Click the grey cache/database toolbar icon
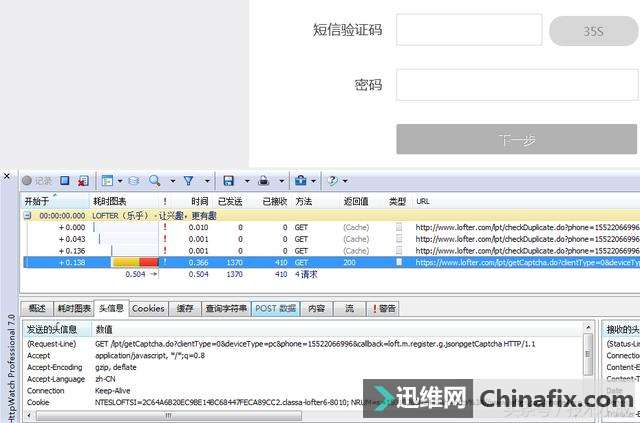The image size is (640, 423). click(x=134, y=180)
